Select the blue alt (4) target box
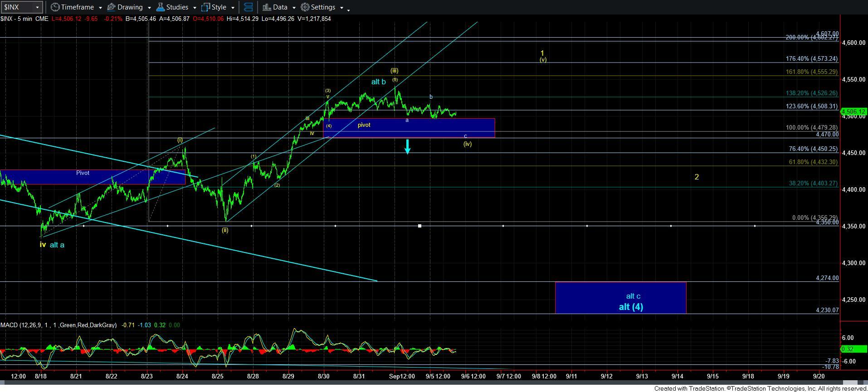 pos(620,298)
